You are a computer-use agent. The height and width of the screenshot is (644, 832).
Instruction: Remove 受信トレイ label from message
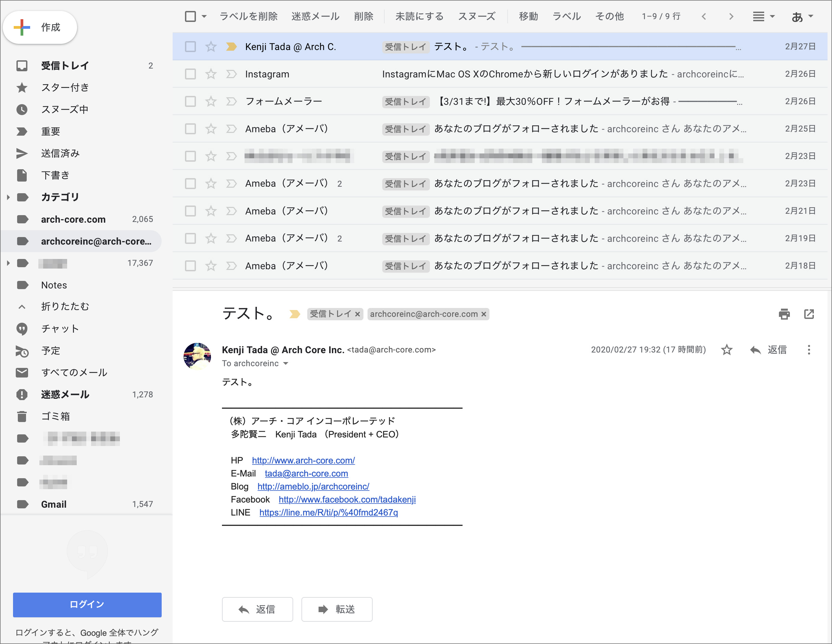357,314
